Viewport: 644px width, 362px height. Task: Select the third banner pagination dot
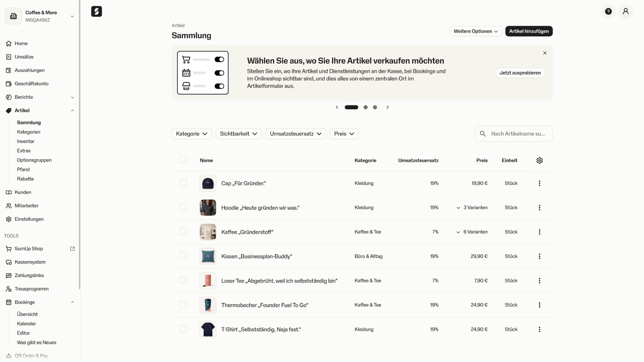point(375,107)
